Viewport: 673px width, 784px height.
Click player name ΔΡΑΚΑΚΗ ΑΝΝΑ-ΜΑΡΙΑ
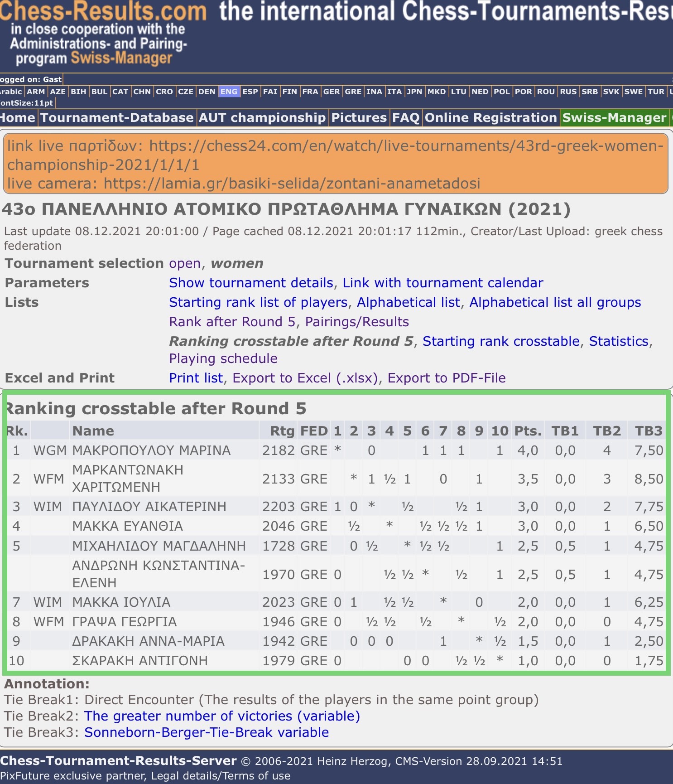coord(149,641)
